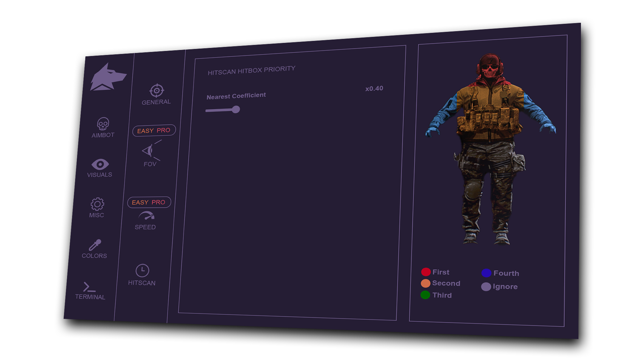Open the Terminal prompt icon section
This screenshot has height=362, width=644.
[x=89, y=287]
